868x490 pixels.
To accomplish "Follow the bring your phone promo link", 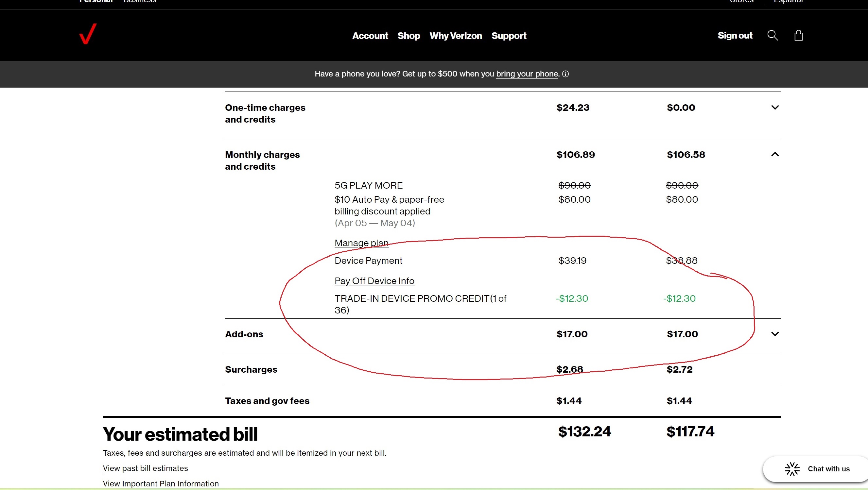I will [527, 74].
